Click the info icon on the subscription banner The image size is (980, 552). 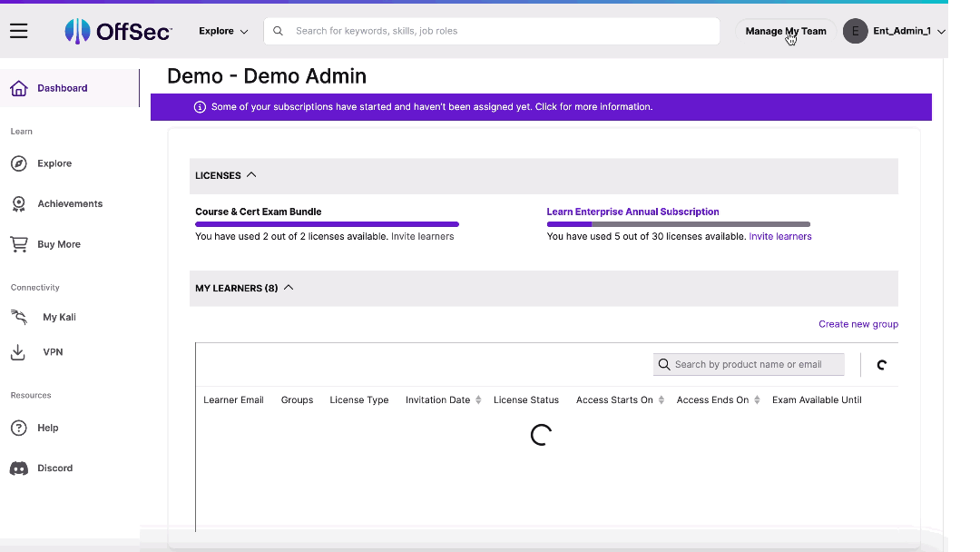199,107
